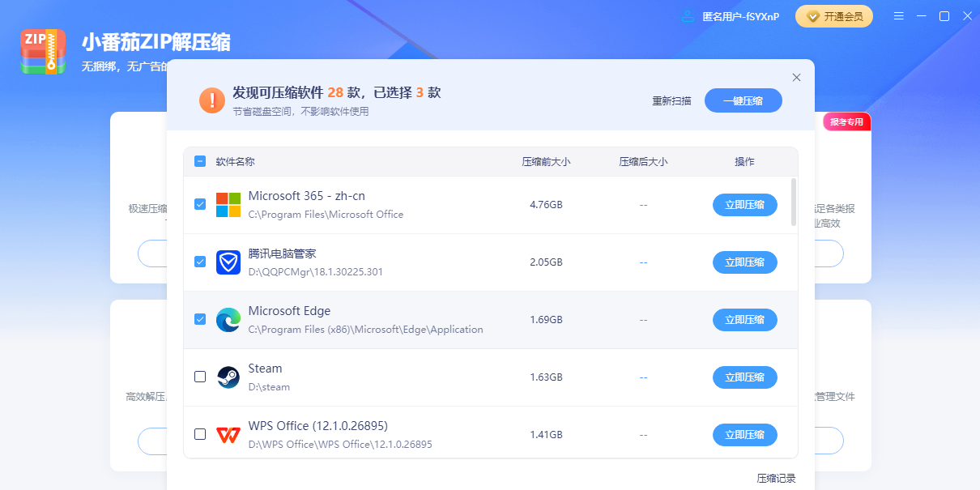The width and height of the screenshot is (980, 490).
Task: Click the D:\steam path text
Action: coord(269,387)
